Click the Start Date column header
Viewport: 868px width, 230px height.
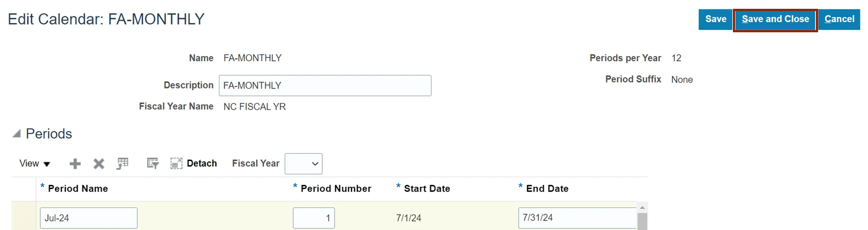pos(427,189)
